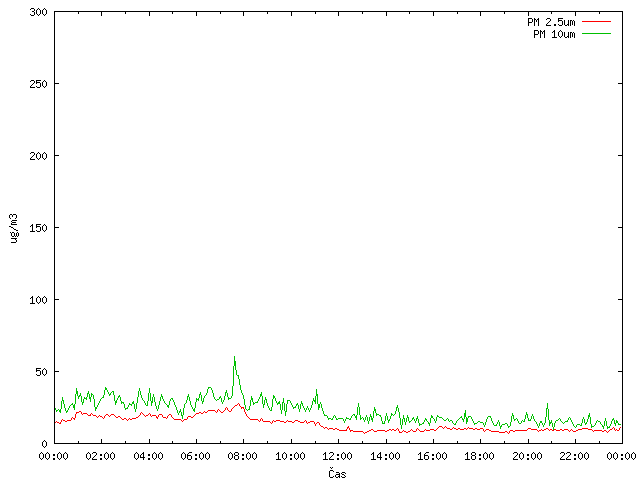Click the 20:00 time label
Image resolution: width=640 pixels, height=480 pixels.
[527, 456]
